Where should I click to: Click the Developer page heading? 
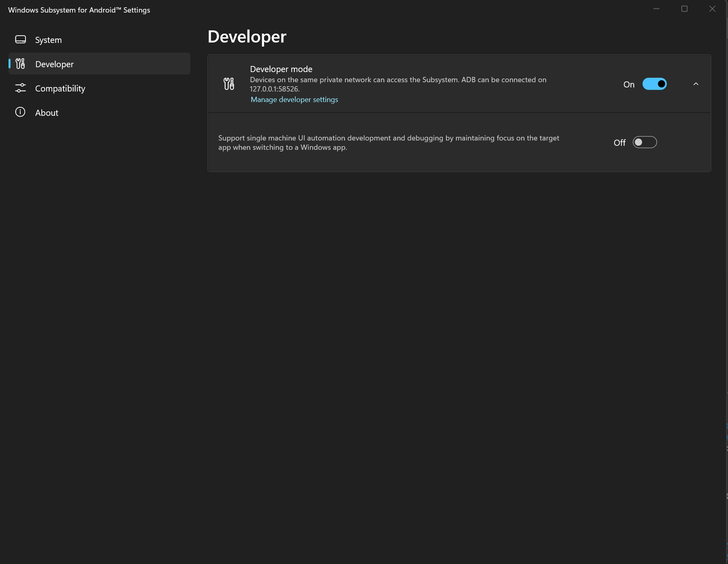pyautogui.click(x=247, y=37)
